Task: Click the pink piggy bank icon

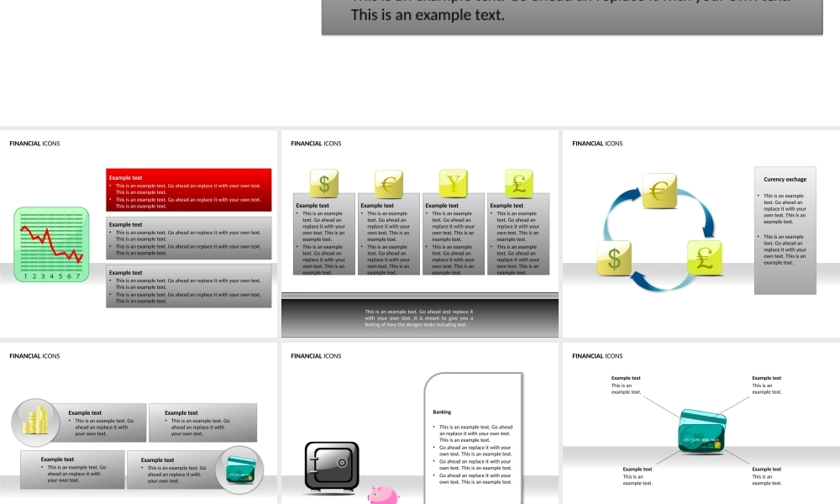Action: pyautogui.click(x=383, y=495)
